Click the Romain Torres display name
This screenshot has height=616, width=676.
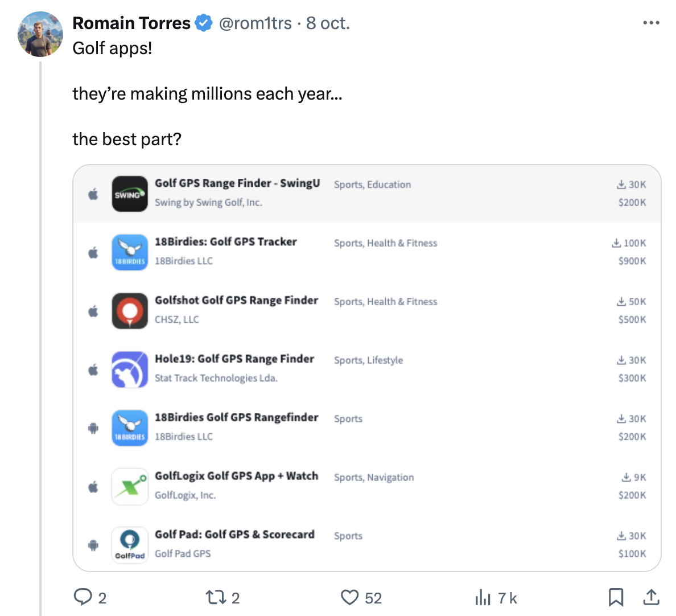pyautogui.click(x=131, y=23)
